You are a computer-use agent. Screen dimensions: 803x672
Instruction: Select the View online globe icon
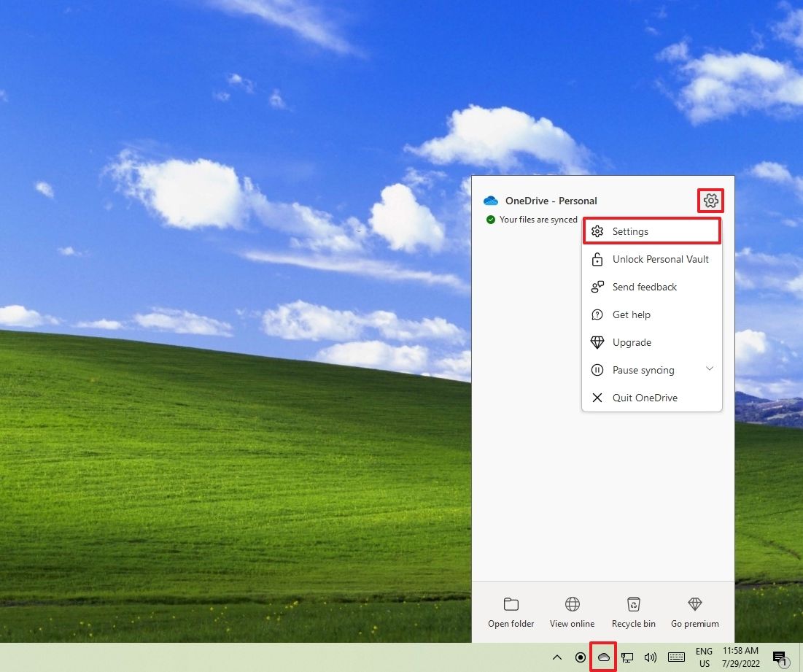tap(572, 613)
